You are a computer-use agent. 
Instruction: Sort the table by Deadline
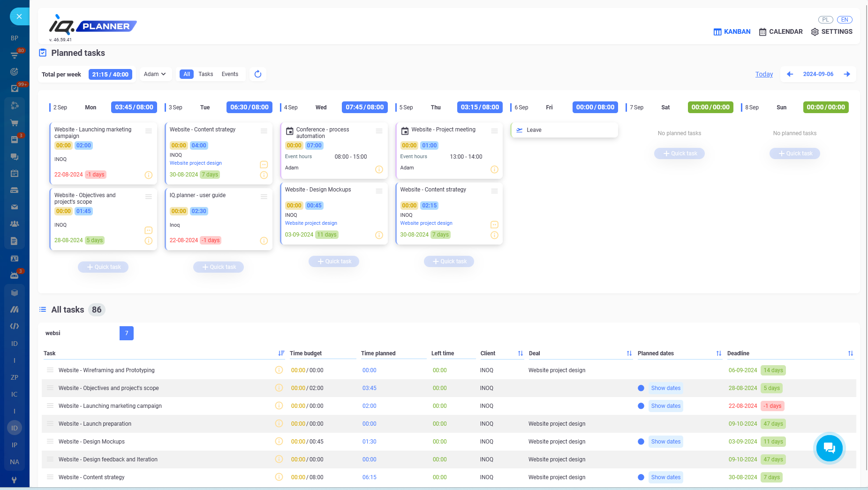click(851, 353)
